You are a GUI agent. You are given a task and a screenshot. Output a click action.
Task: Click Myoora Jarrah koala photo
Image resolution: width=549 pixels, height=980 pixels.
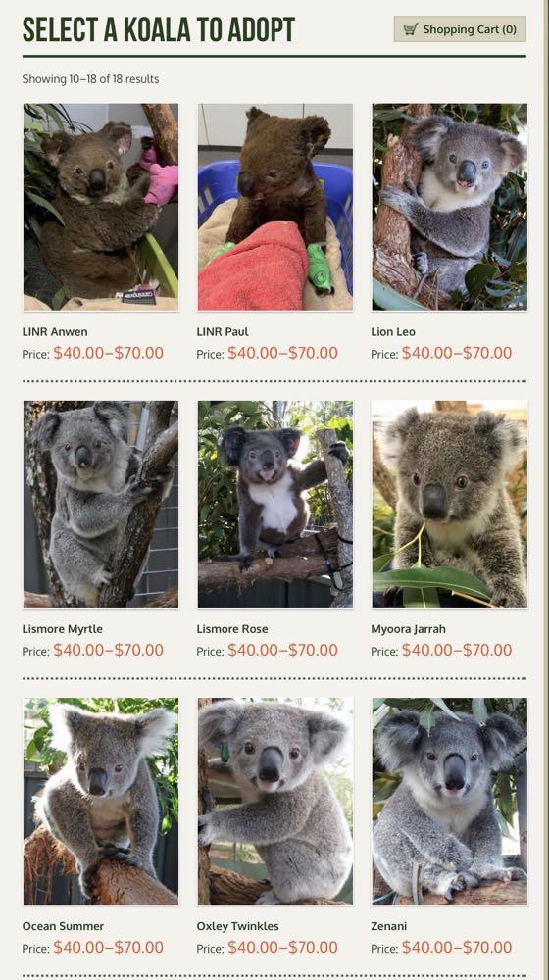coord(450,505)
